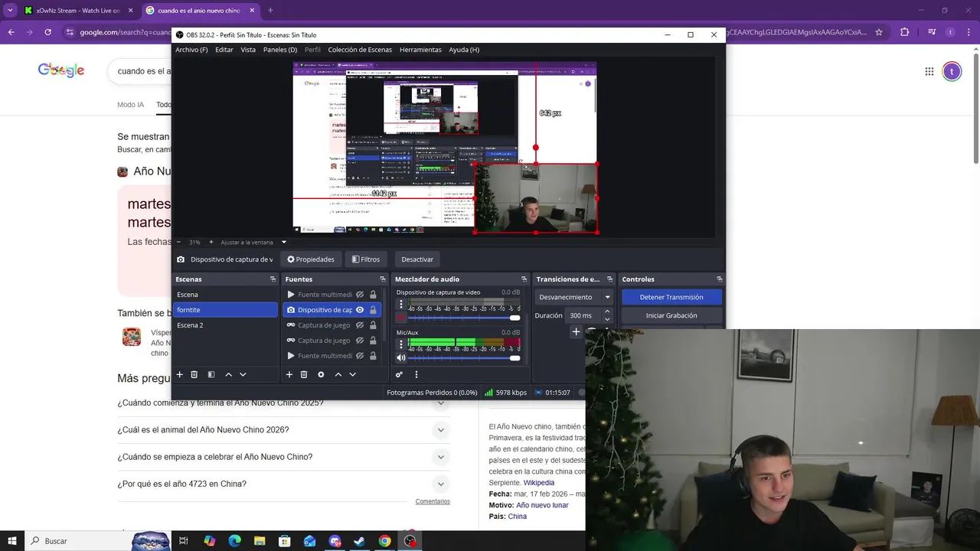Remove the selected source with the Fuentes trash icon
The height and width of the screenshot is (551, 980).
point(304,374)
